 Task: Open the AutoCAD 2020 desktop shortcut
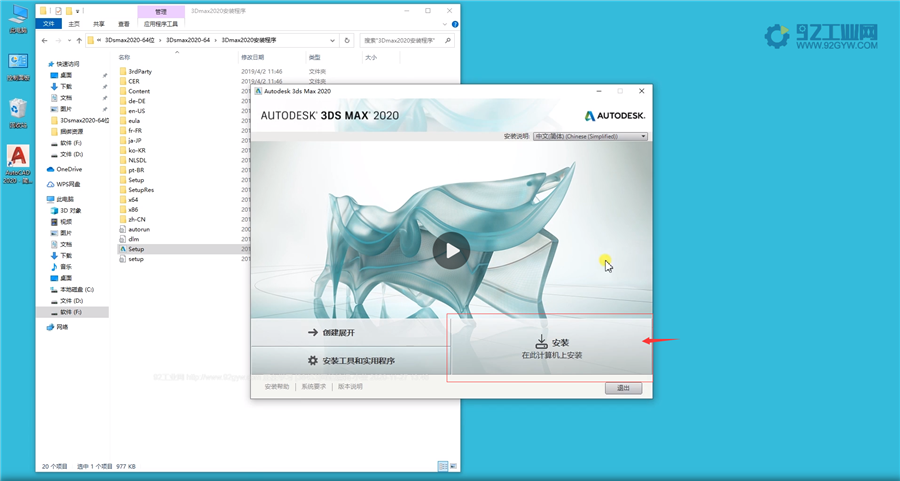click(x=18, y=164)
